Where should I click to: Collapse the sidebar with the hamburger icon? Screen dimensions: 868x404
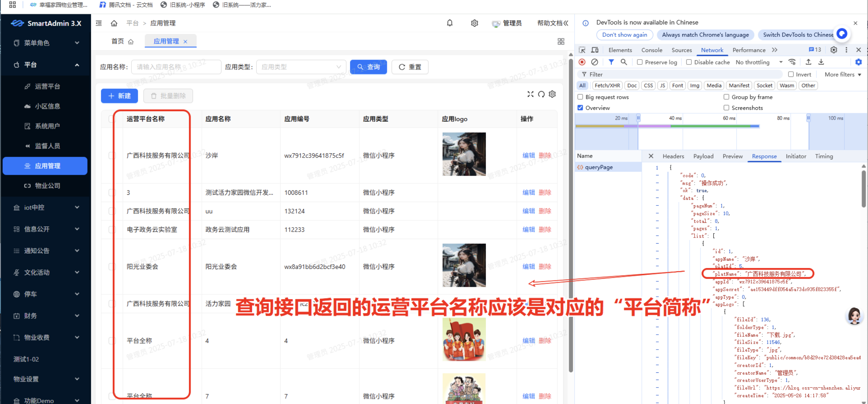pyautogui.click(x=98, y=23)
